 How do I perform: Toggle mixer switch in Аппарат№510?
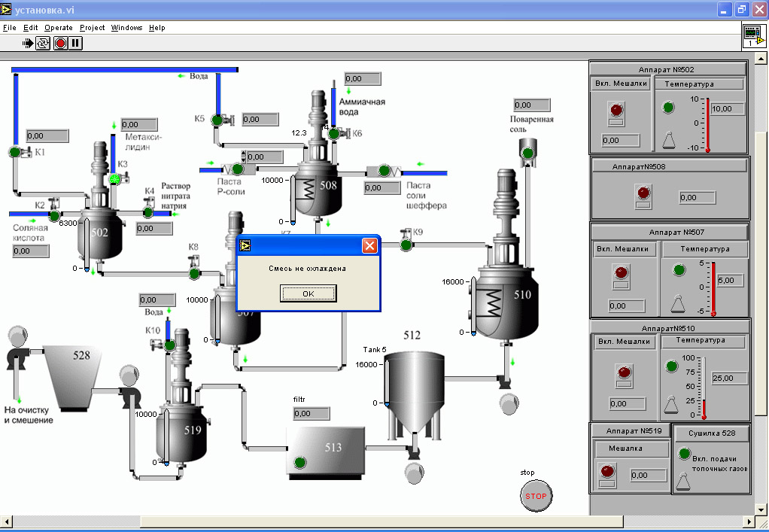[x=624, y=376]
